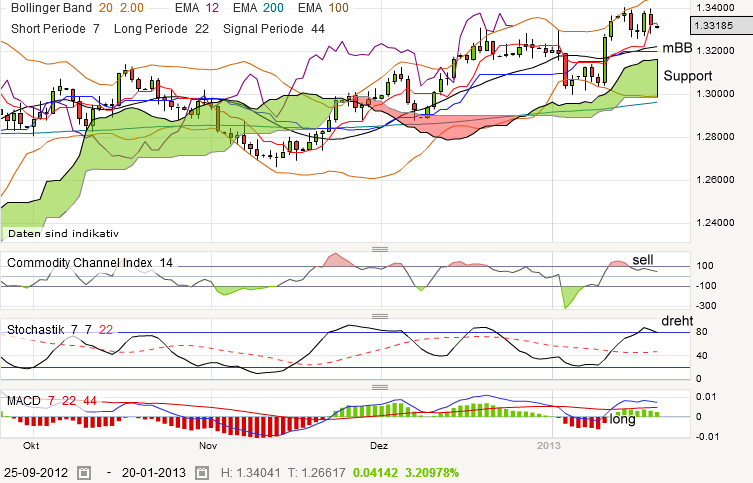Click the sell annotation on the CCI panel
Screen dimensions: 753x483
(x=643, y=260)
